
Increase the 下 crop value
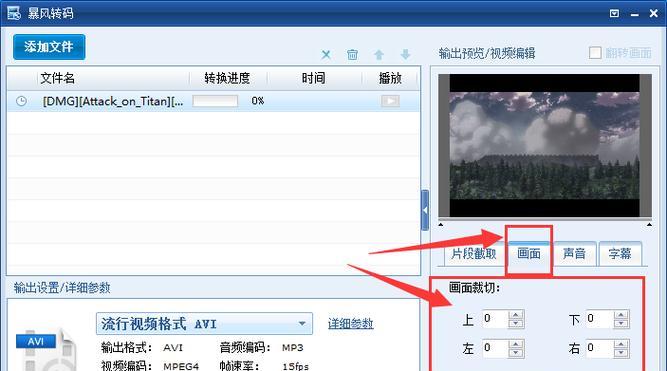tap(621, 315)
